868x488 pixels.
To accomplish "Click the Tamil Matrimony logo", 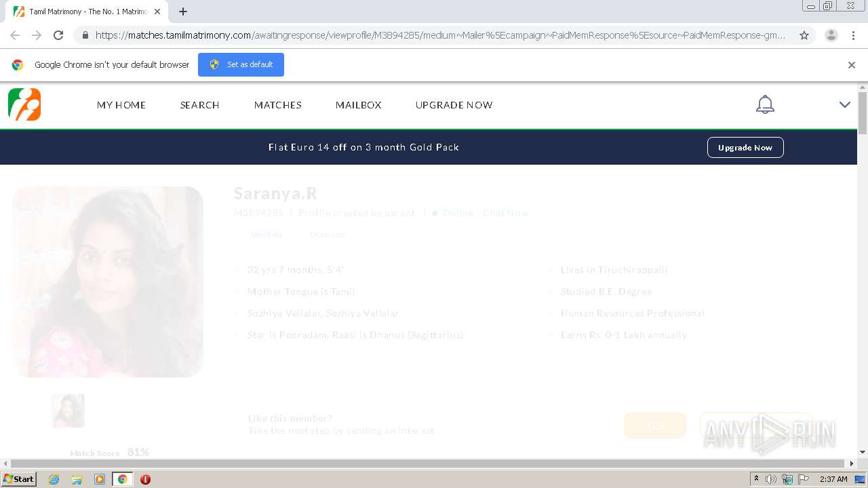I will coord(24,104).
